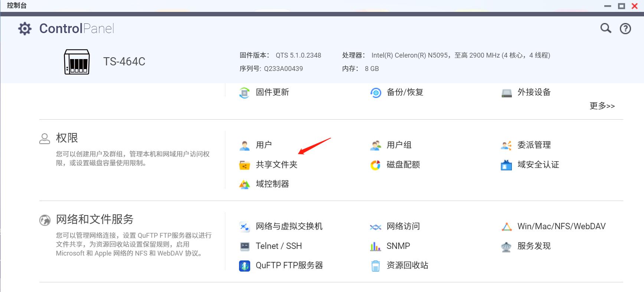Viewport: 644px width, 292px height.
Task: Click the 8 GB memory value
Action: (x=372, y=69)
